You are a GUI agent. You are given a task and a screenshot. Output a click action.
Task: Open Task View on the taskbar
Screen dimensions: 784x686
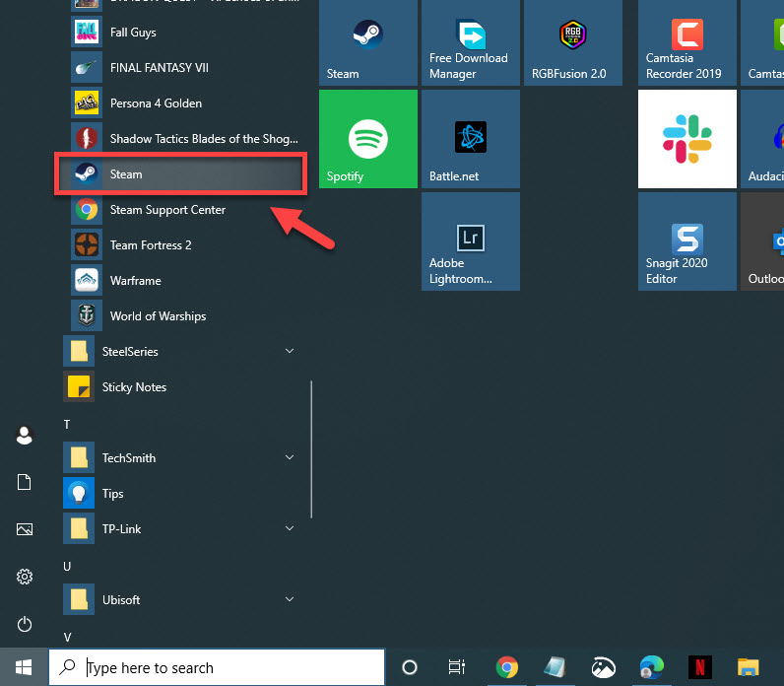(456, 667)
